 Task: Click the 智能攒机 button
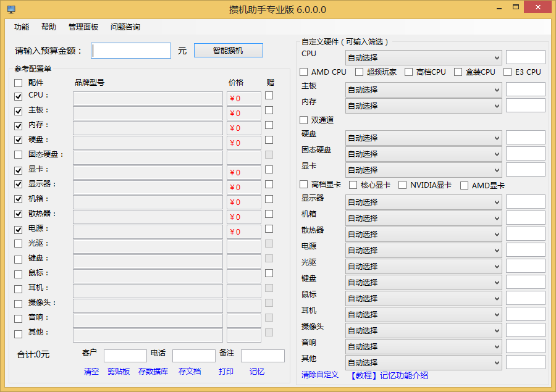tap(228, 51)
